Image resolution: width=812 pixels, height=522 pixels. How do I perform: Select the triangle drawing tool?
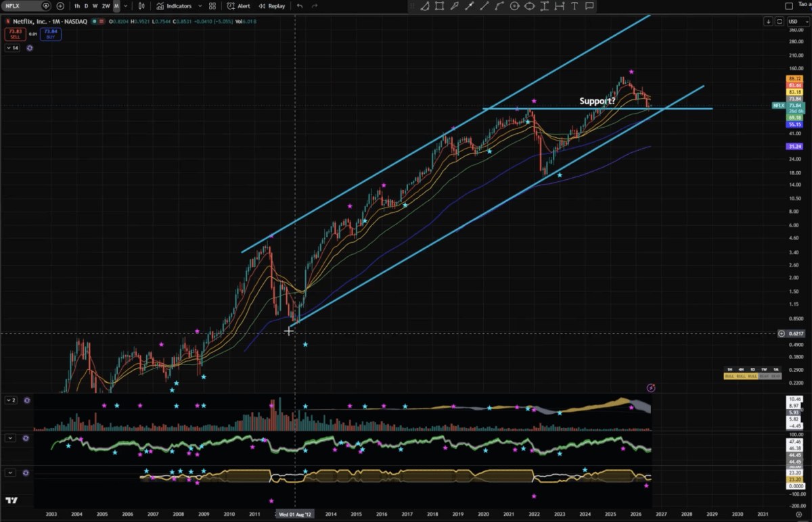[424, 6]
